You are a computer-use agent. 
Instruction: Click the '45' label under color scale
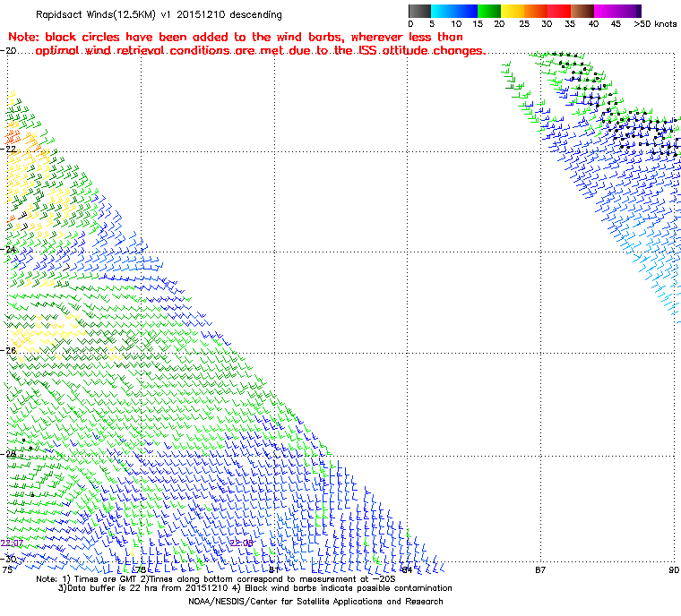tap(616, 24)
